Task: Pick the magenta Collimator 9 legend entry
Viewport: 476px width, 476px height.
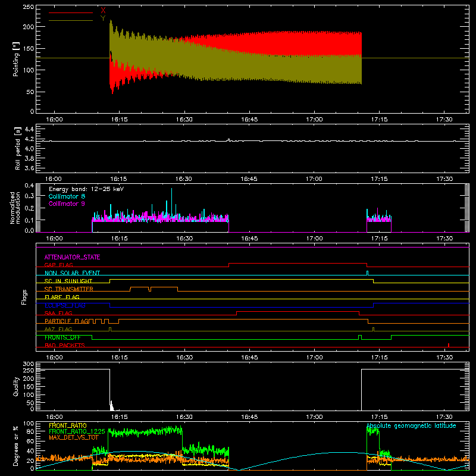Action: click(x=67, y=203)
